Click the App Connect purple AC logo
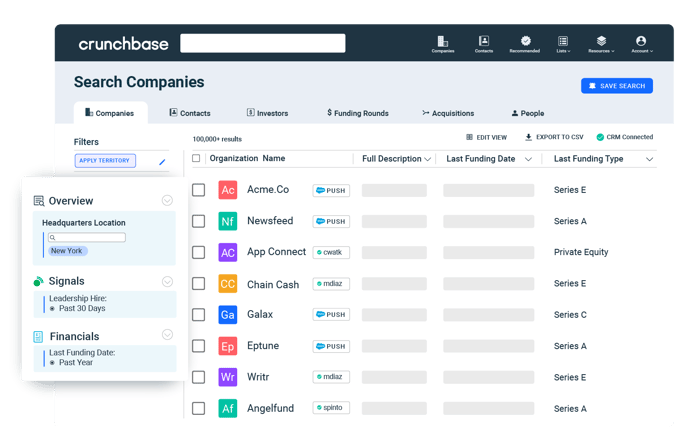Screen dimensions: 700x448 [x=228, y=253]
